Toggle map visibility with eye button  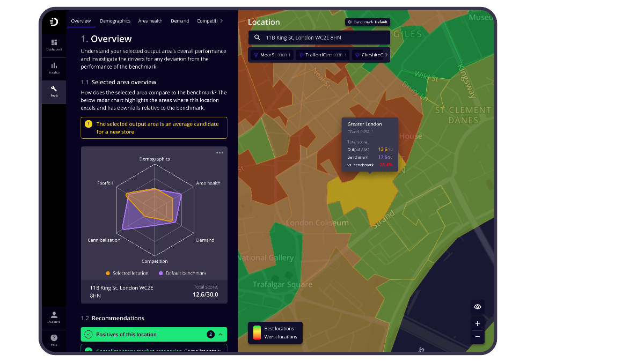pyautogui.click(x=478, y=307)
